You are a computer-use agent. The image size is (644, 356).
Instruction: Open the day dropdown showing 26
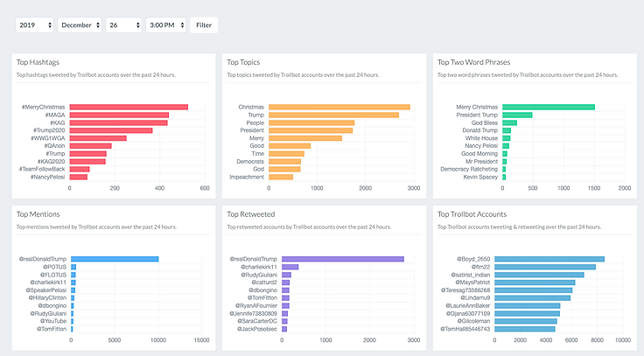[122, 25]
